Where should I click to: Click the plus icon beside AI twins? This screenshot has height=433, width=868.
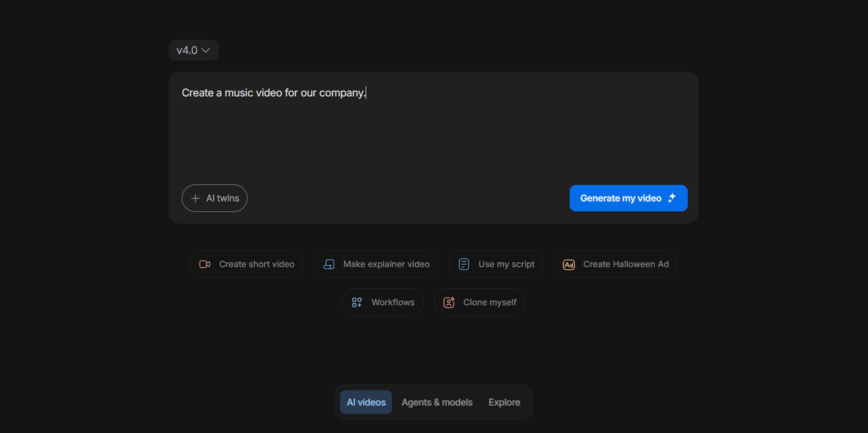(x=195, y=199)
